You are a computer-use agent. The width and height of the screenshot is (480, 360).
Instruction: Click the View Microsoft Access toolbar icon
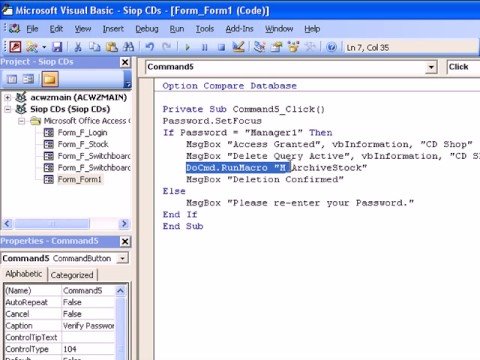point(15,47)
